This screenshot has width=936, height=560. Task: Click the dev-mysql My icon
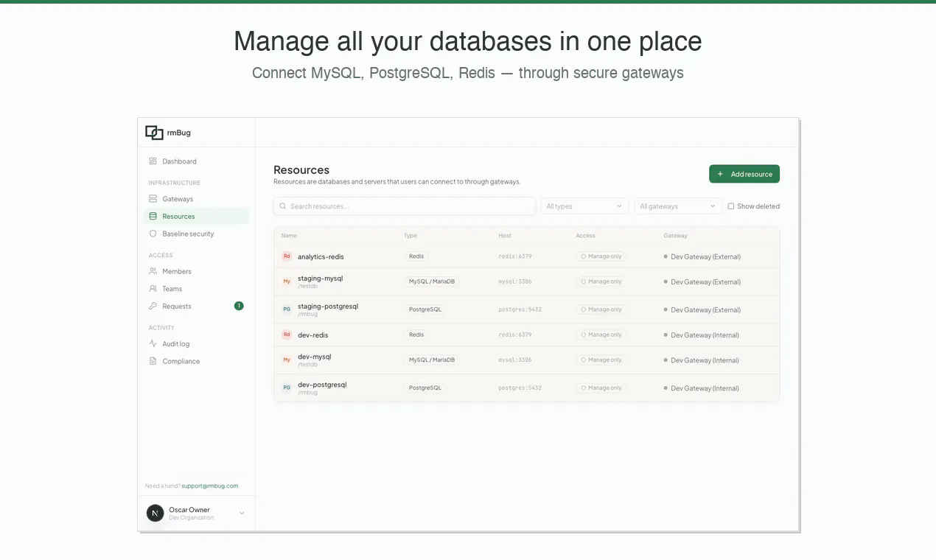coord(287,360)
